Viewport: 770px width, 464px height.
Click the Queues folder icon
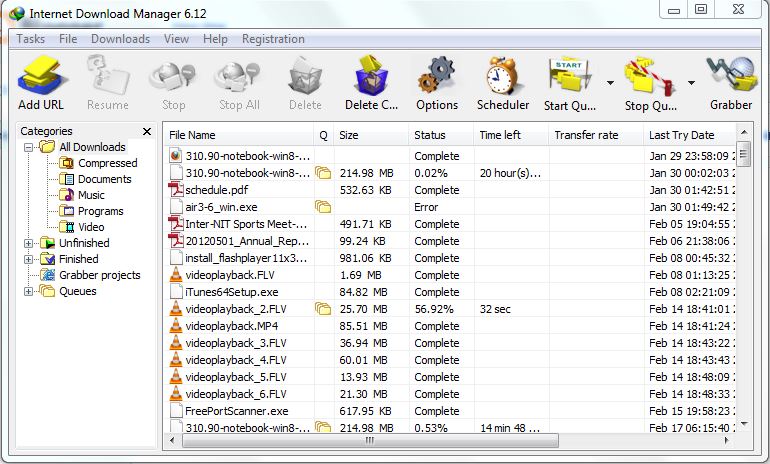pyautogui.click(x=48, y=291)
